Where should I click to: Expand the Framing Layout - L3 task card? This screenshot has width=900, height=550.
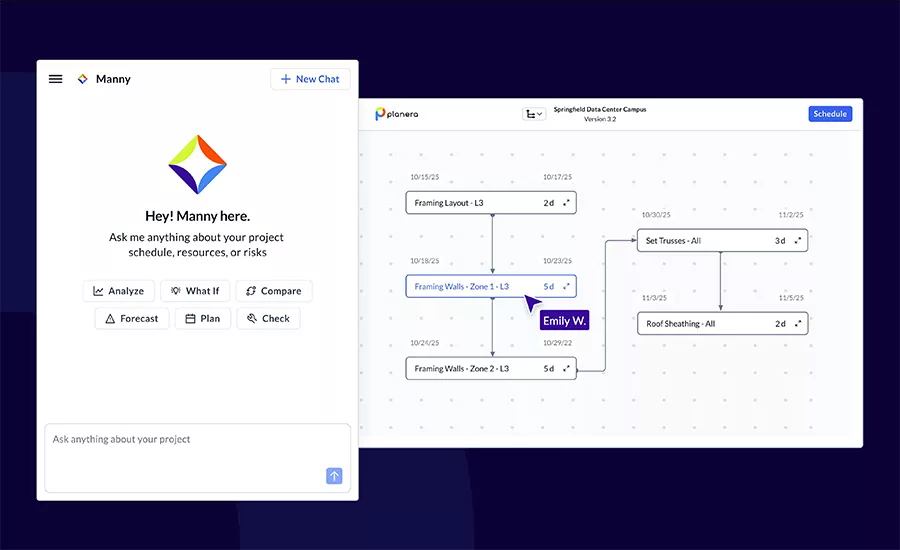point(566,203)
